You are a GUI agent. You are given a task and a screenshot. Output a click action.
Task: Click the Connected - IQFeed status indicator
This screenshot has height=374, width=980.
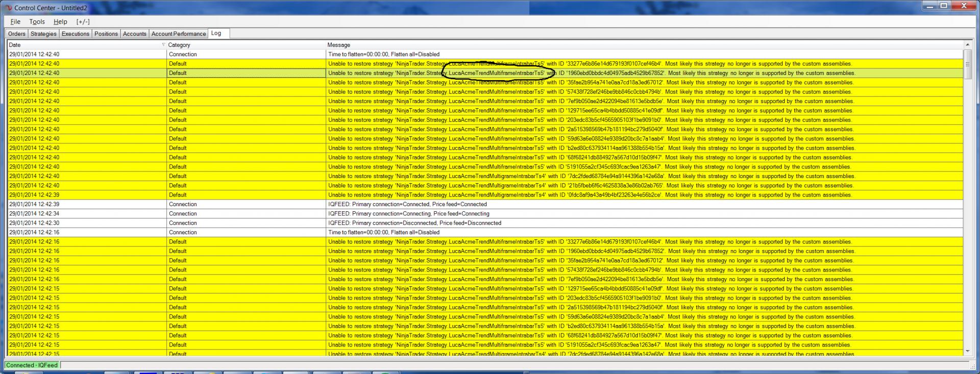[x=32, y=365]
